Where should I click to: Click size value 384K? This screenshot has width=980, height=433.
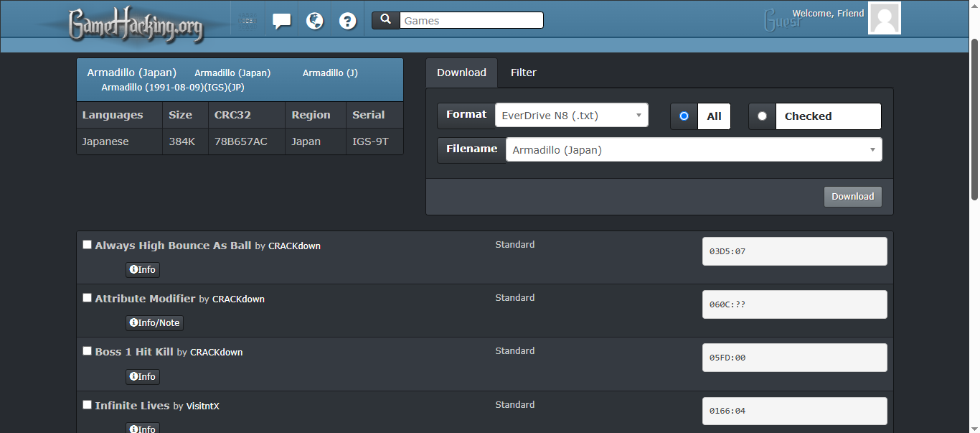pyautogui.click(x=182, y=141)
